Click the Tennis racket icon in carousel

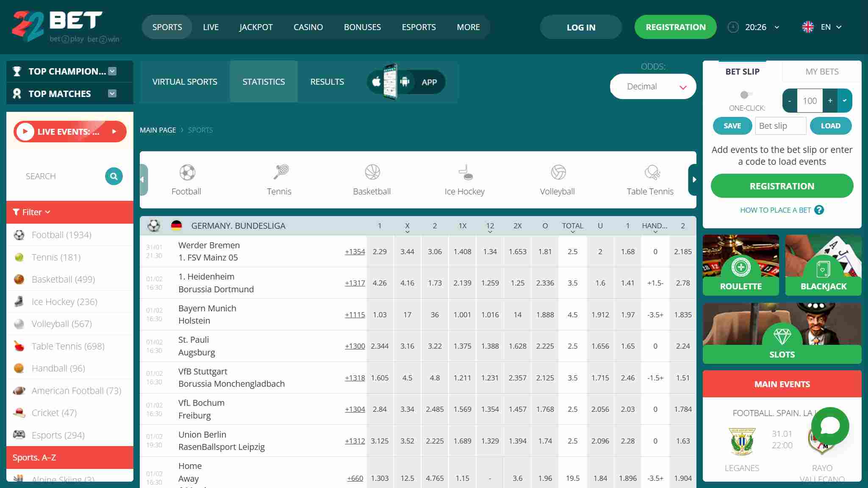280,172
